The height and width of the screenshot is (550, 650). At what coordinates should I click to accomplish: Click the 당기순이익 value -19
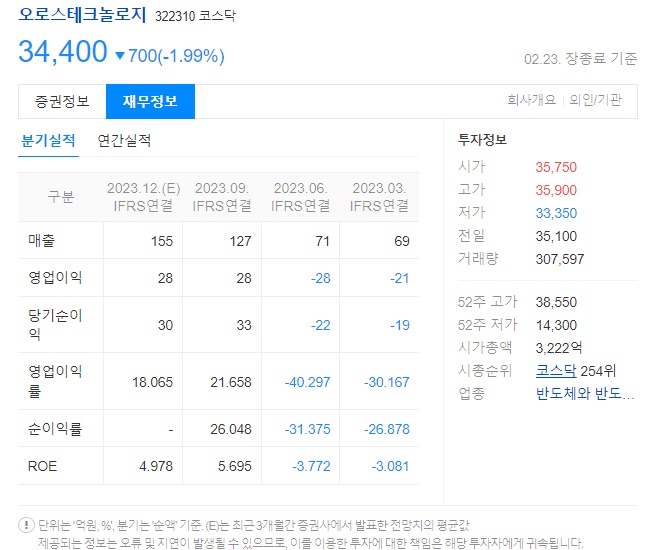click(x=399, y=325)
